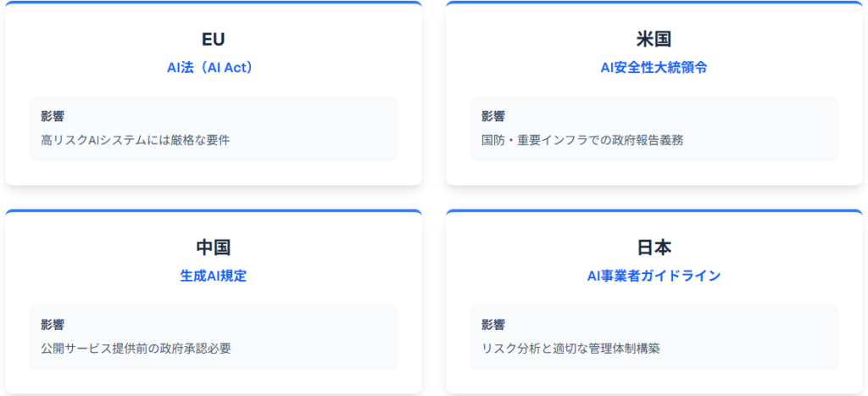This screenshot has width=868, height=396.
Task: Click the 米国 card heading
Action: (654, 39)
